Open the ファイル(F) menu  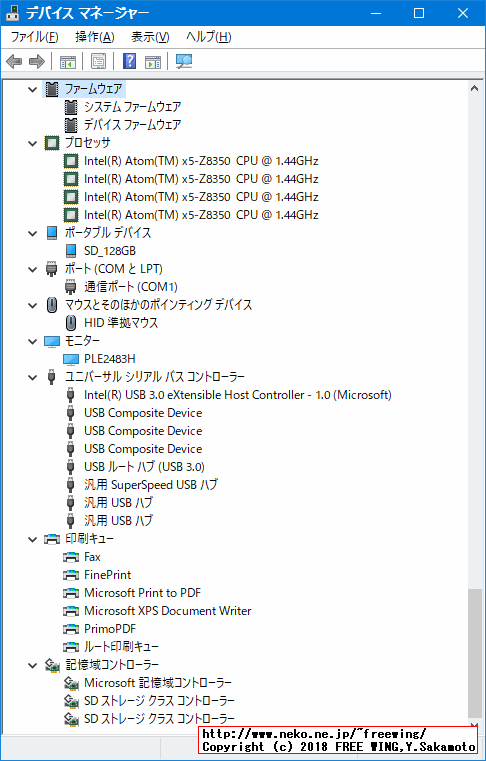point(34,37)
